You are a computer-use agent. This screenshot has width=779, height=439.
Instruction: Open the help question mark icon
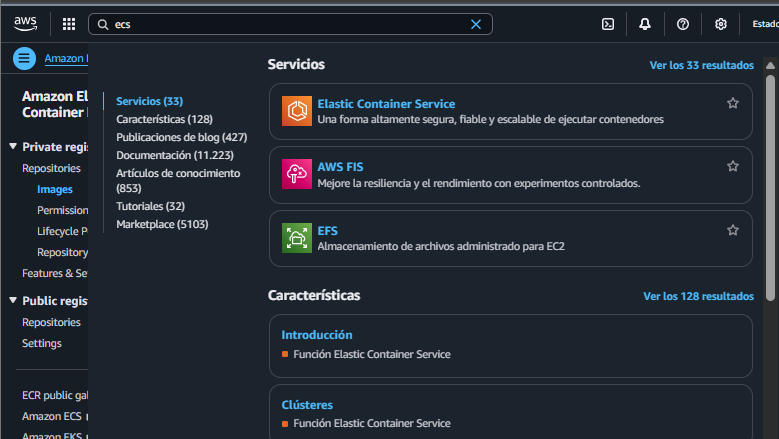point(683,24)
